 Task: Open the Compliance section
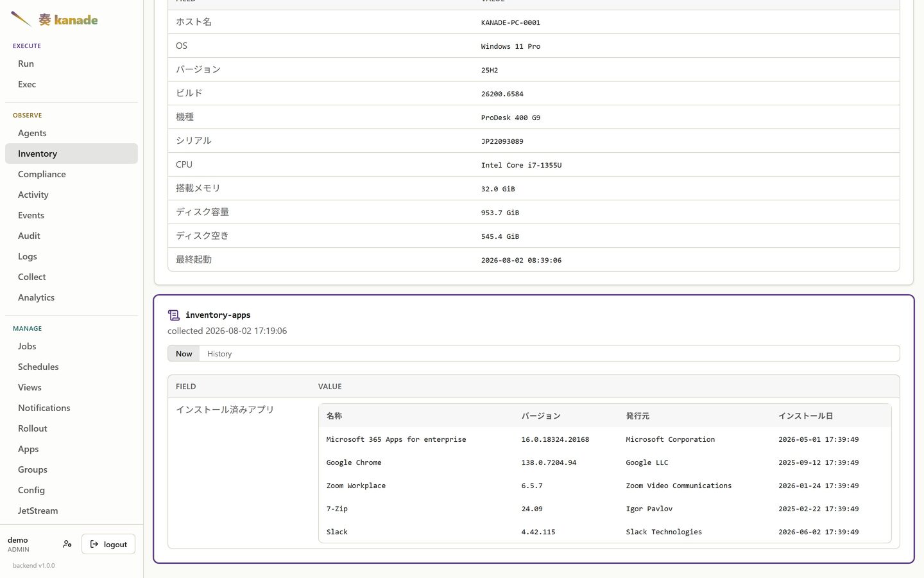pos(71,174)
